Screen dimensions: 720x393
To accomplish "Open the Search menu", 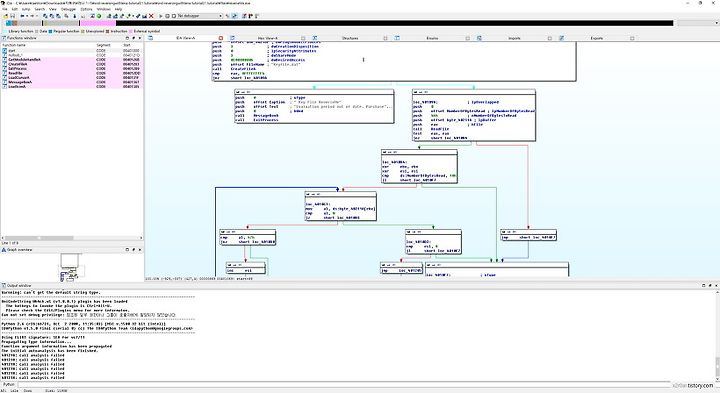I will pos(40,9).
